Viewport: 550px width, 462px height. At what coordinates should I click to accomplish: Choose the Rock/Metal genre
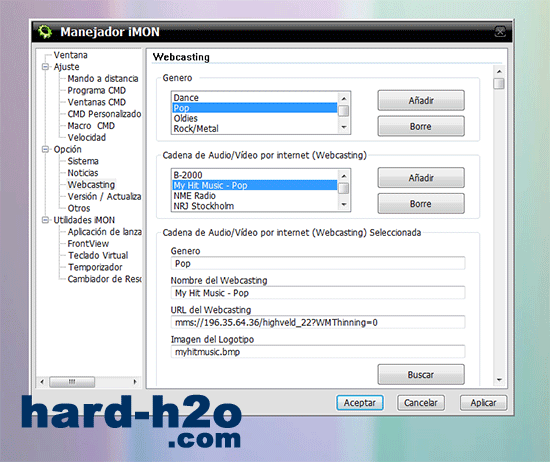(196, 129)
